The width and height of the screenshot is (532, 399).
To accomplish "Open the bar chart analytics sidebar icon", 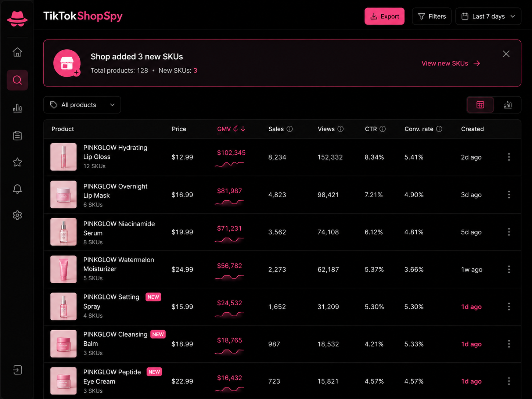I will coord(17,108).
